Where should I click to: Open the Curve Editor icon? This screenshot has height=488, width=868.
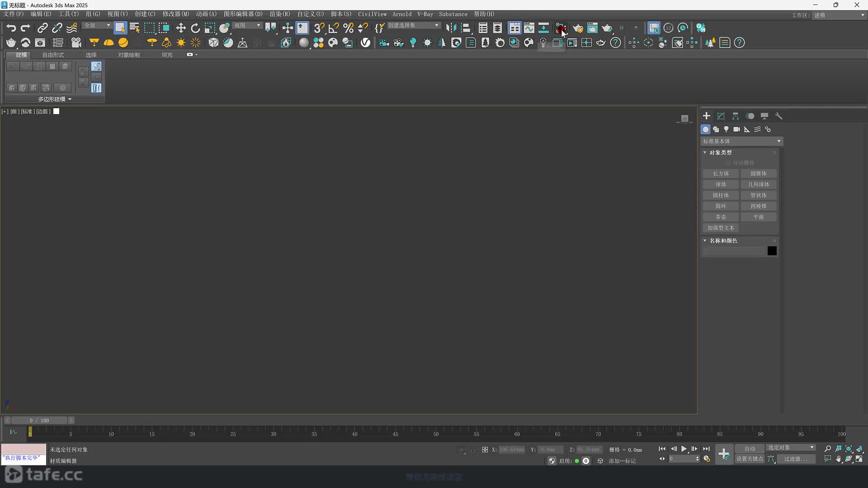529,28
